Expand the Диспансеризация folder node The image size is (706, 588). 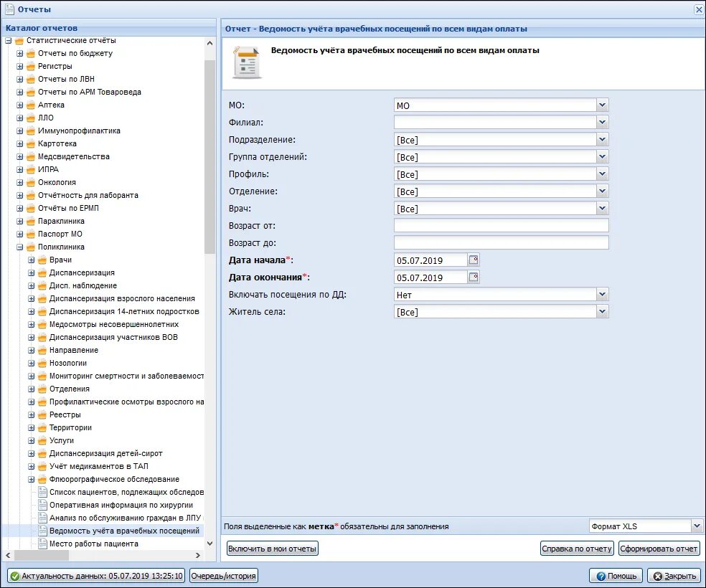pyautogui.click(x=31, y=272)
